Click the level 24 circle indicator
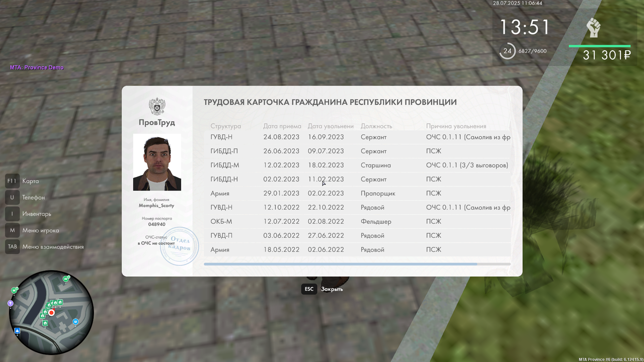This screenshot has height=362, width=644. [x=507, y=51]
